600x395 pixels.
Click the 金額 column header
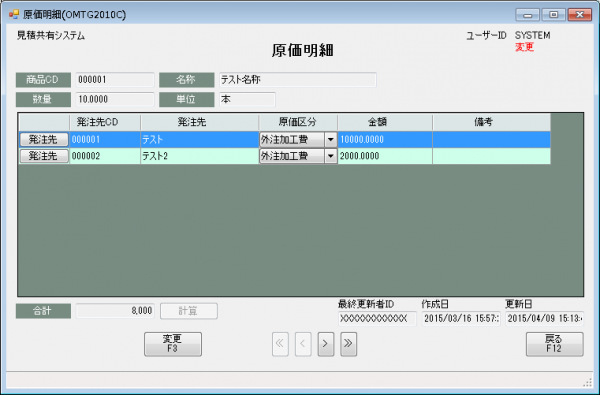(385, 122)
